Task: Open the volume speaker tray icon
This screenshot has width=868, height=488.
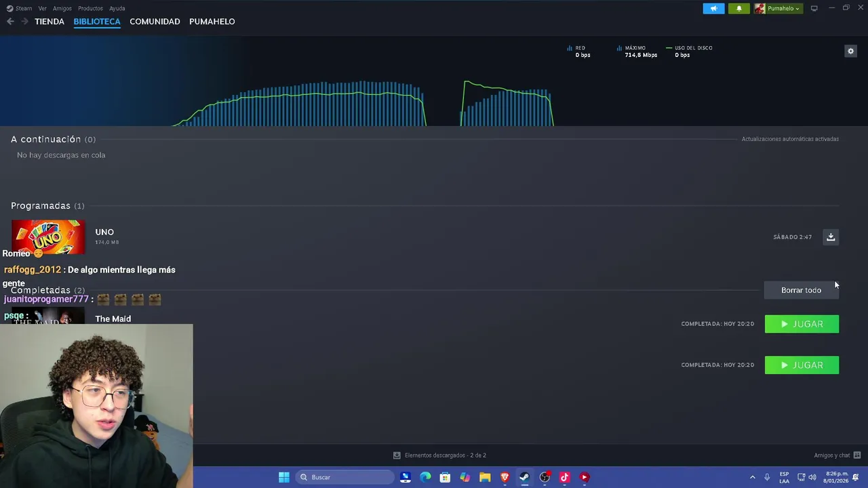Action: coord(812,477)
